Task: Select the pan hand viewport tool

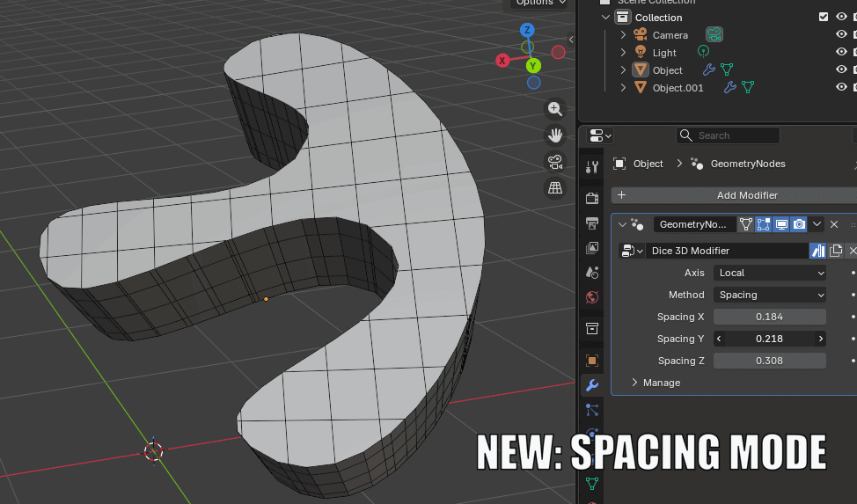Action: pyautogui.click(x=554, y=135)
